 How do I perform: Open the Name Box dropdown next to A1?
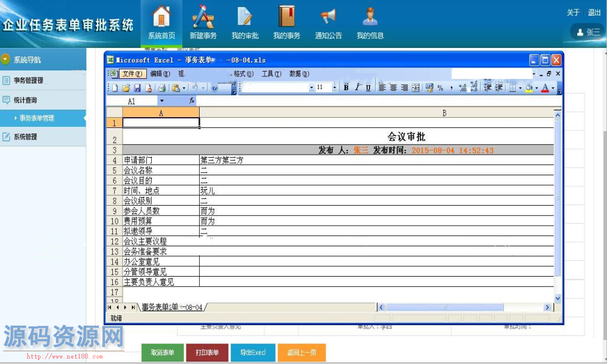coord(162,101)
